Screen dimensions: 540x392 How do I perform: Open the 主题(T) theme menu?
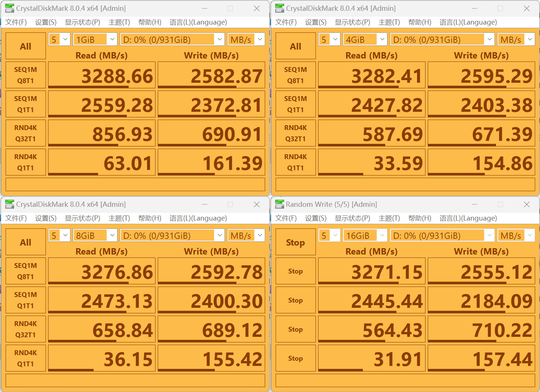pos(119,22)
